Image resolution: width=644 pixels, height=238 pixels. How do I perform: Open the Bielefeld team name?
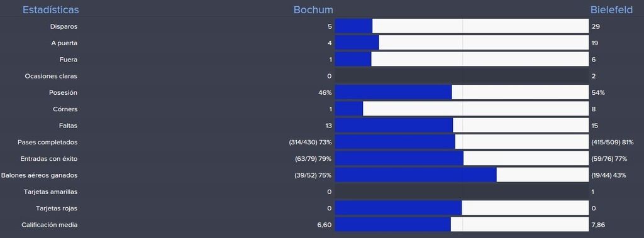[611, 10]
